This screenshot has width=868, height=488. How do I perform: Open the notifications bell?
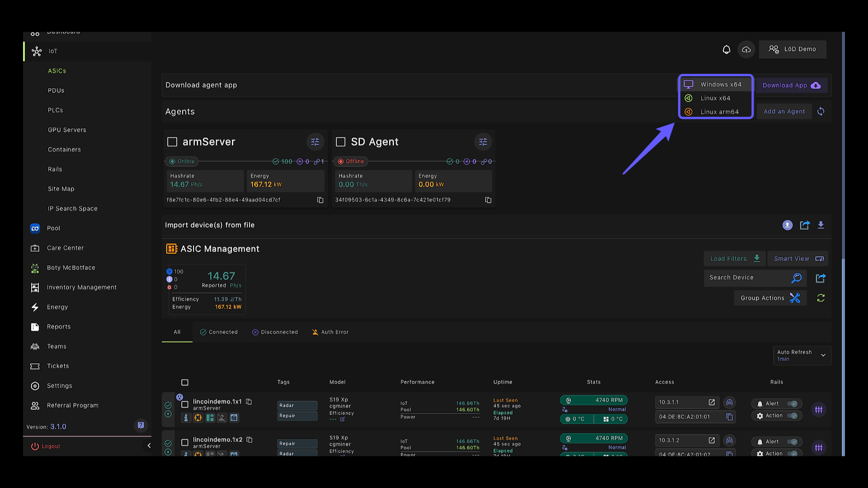[x=726, y=49]
